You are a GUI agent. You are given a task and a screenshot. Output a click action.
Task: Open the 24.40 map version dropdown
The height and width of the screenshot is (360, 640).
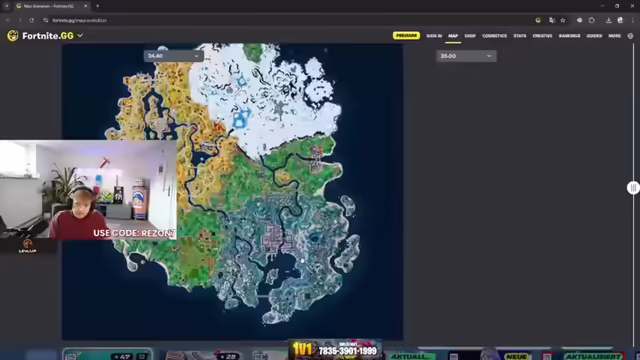click(173, 56)
